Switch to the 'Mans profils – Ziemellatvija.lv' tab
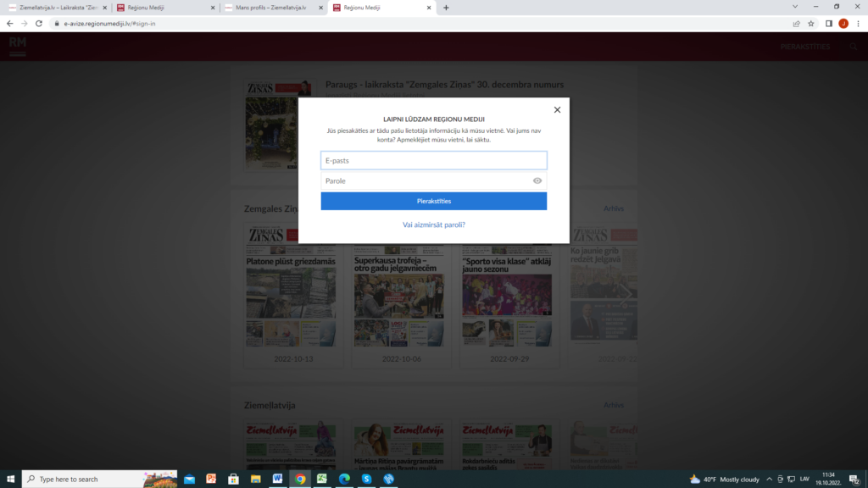Image resolution: width=868 pixels, height=488 pixels. pyautogui.click(x=270, y=8)
